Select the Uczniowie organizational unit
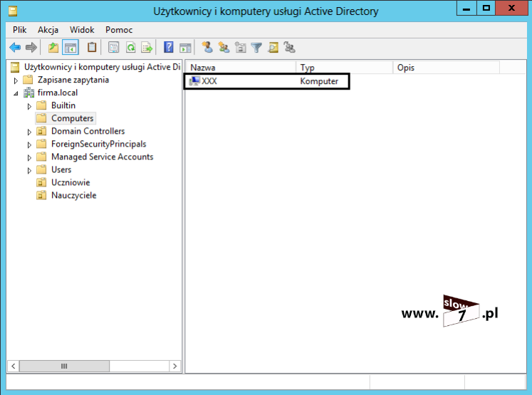This screenshot has width=532, height=395. point(70,182)
